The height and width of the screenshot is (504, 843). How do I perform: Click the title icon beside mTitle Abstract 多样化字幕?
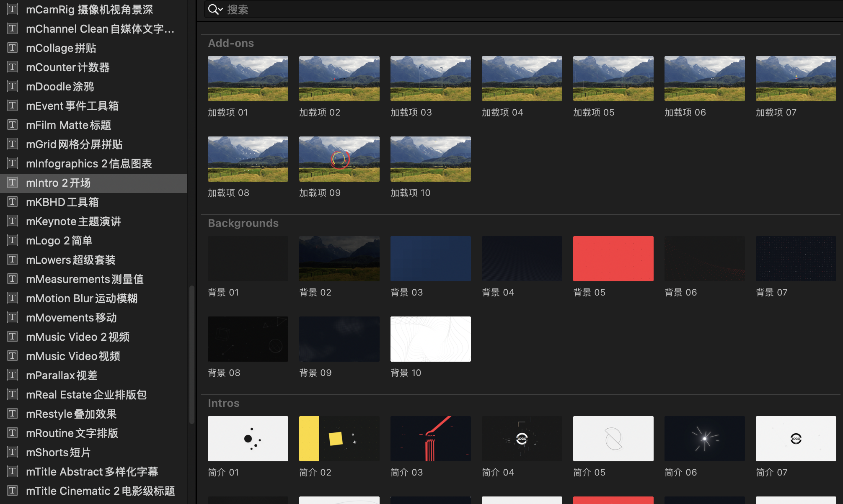tap(13, 471)
